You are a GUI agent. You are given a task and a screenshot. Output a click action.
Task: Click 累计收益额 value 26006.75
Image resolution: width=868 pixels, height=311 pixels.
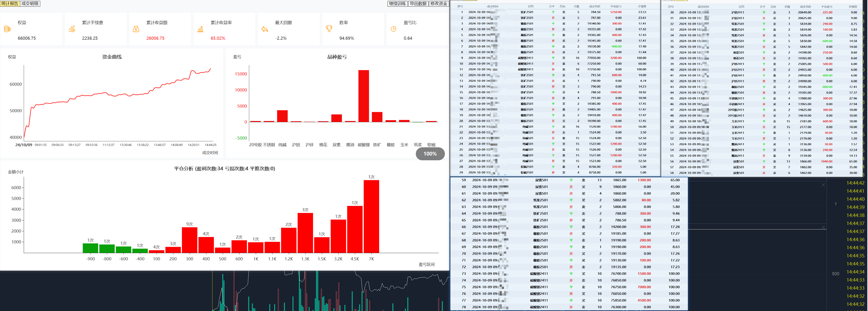155,38
